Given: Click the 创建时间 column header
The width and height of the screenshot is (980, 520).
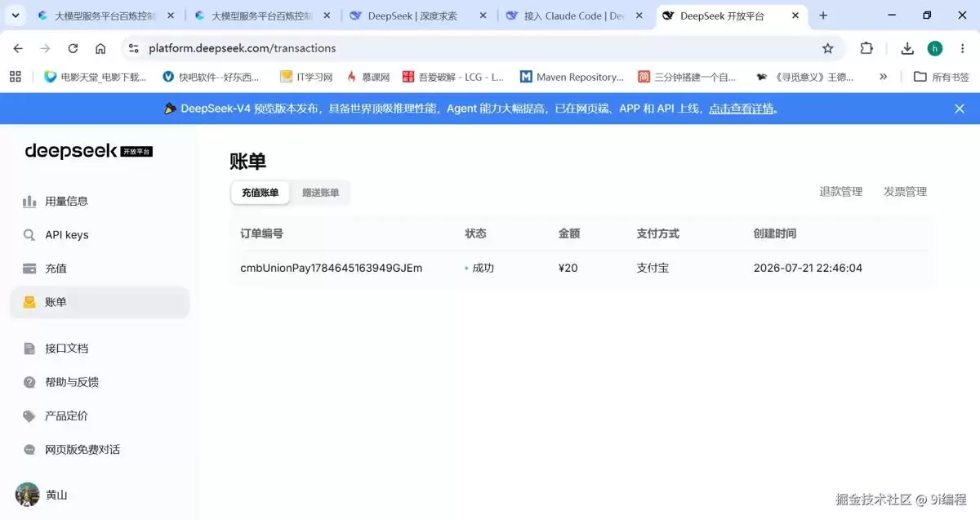Looking at the screenshot, I should (775, 233).
